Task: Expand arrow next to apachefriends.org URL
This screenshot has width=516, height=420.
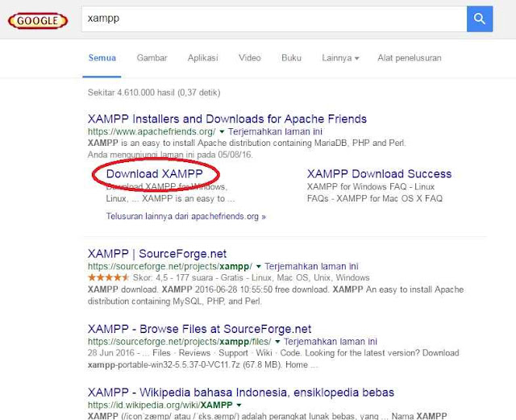Action: (x=222, y=132)
